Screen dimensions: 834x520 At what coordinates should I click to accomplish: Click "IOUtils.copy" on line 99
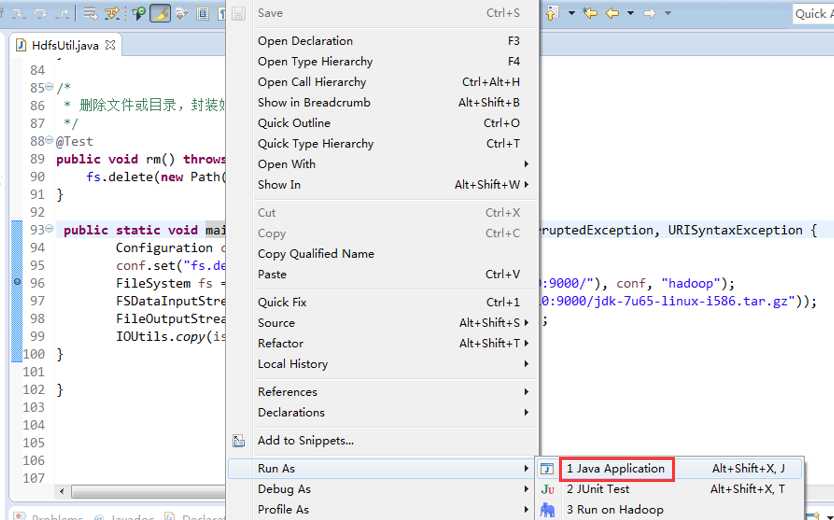point(161,337)
